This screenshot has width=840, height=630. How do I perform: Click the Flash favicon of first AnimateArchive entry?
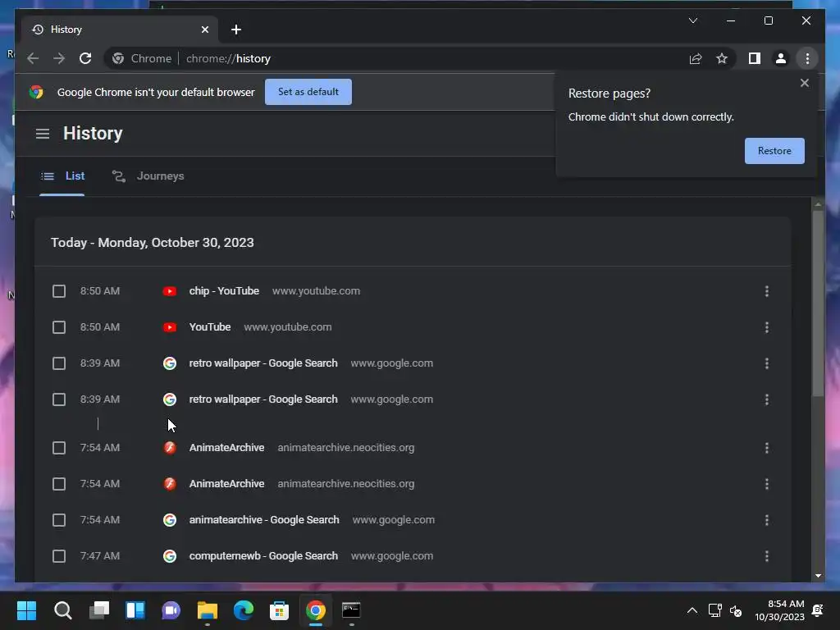coord(169,447)
